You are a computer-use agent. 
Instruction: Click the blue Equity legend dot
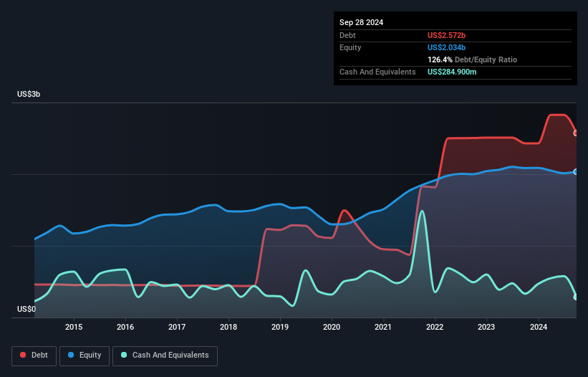tap(71, 355)
